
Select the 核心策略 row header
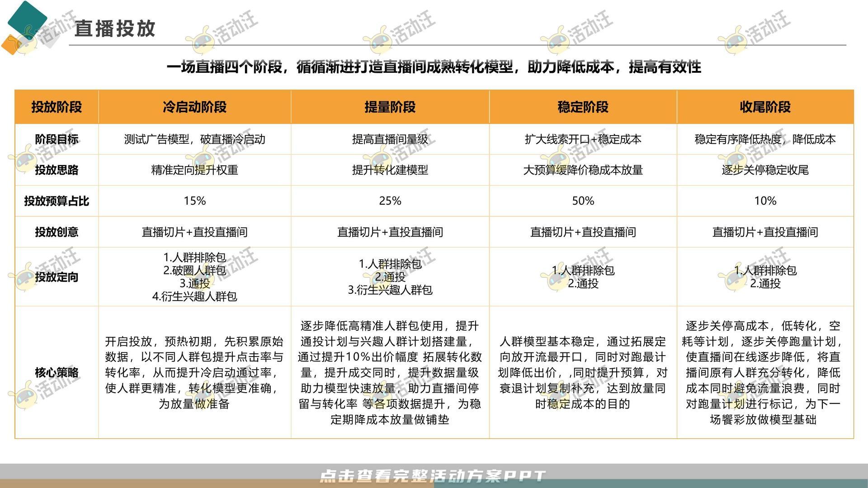57,373
